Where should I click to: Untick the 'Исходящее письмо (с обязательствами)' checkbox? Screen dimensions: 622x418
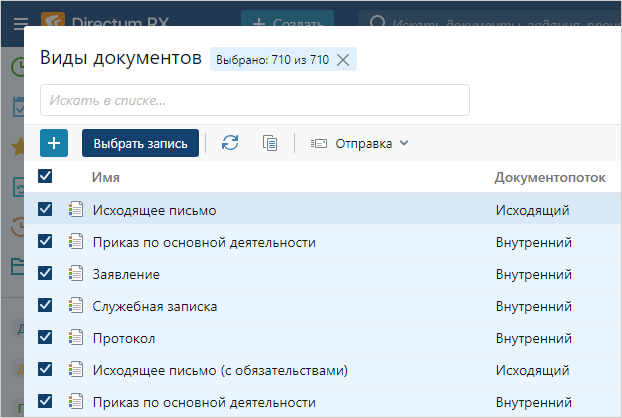[45, 370]
